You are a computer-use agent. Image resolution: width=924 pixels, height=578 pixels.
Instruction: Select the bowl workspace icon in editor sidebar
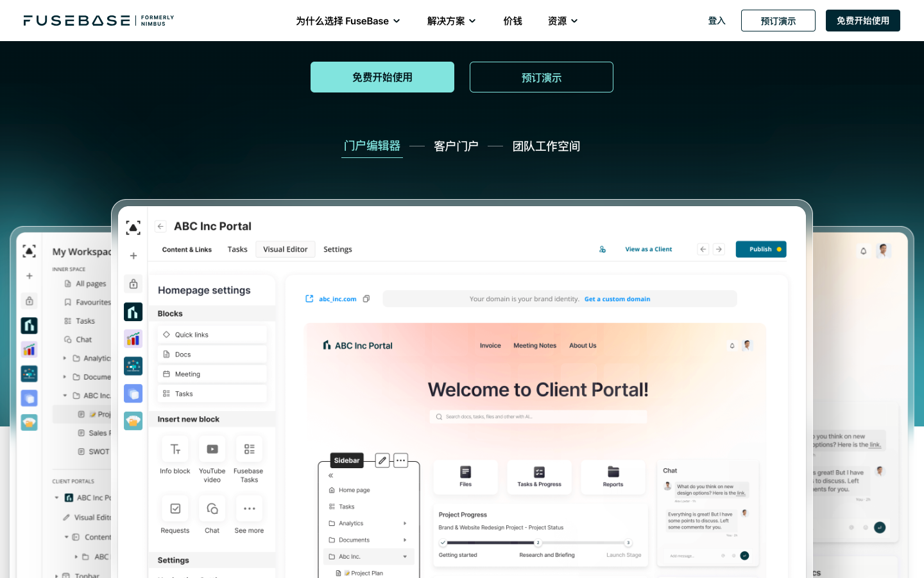point(133,421)
